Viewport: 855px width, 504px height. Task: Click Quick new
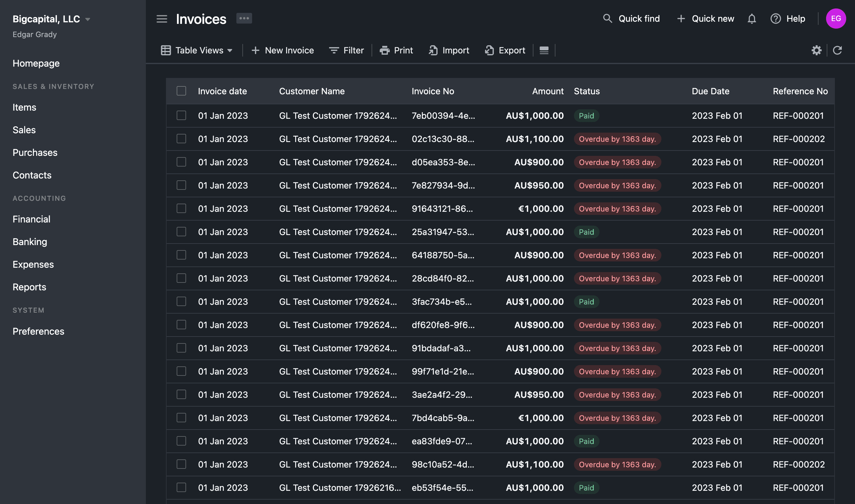click(x=705, y=19)
